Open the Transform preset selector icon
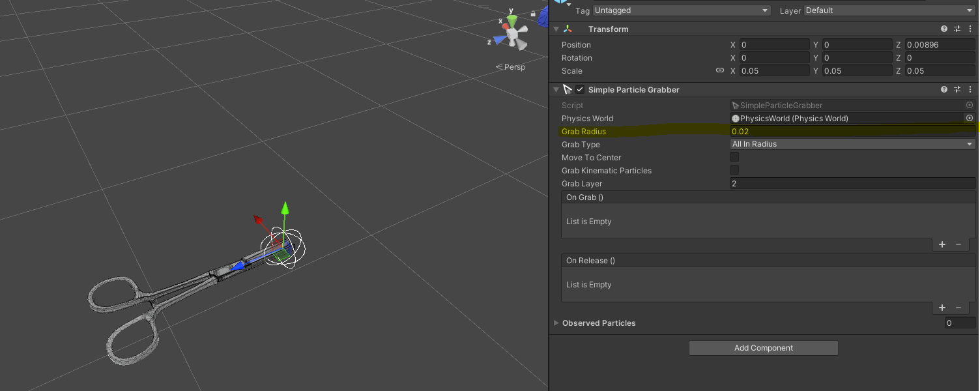Screen dimensions: 980x391 [957, 29]
